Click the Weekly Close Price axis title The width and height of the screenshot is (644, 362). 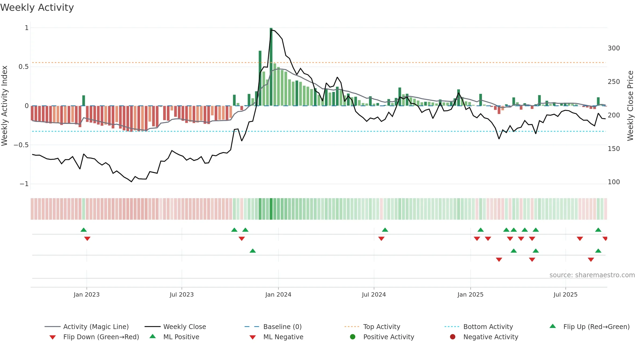point(630,106)
